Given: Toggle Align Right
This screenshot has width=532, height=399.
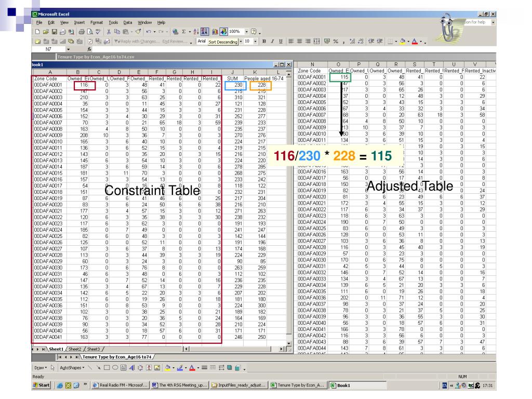Looking at the screenshot, I should (308, 42).
